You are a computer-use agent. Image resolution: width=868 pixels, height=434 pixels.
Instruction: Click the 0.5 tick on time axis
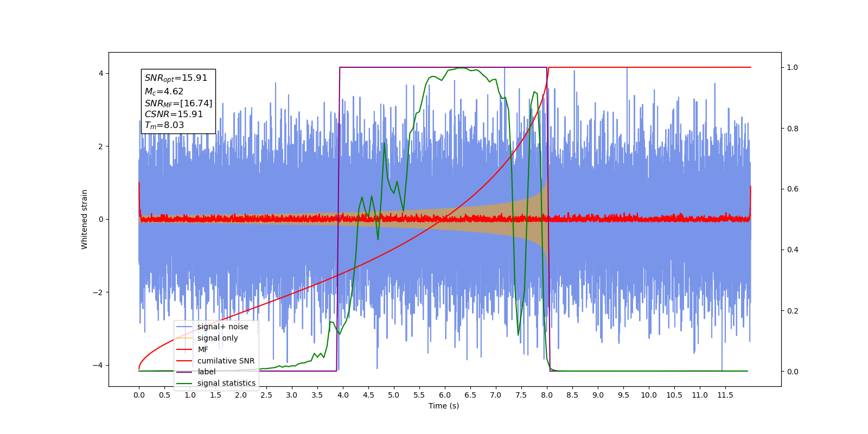pyautogui.click(x=164, y=395)
